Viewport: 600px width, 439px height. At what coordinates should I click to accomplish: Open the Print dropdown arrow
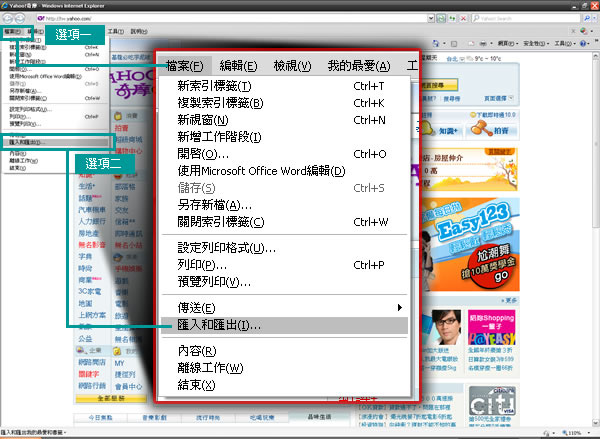(x=491, y=44)
